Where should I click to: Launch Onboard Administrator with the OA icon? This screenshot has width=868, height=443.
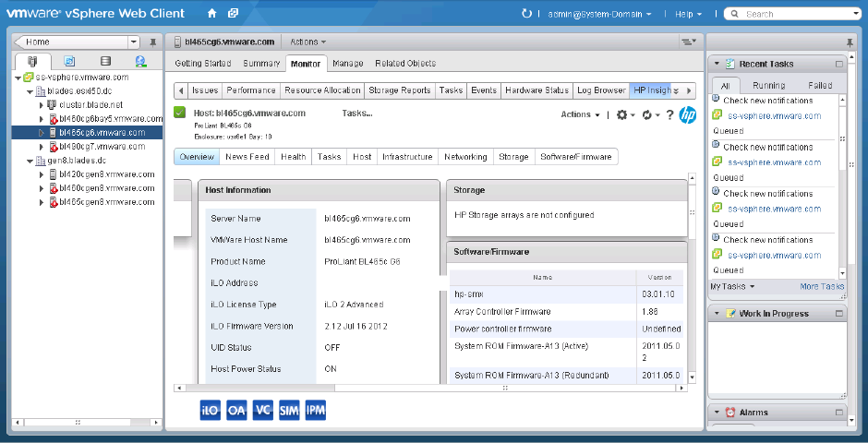[x=236, y=410]
